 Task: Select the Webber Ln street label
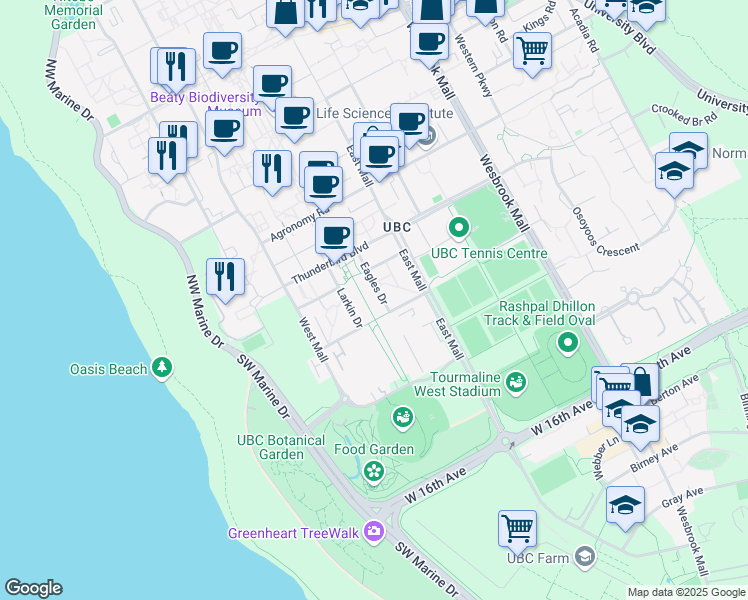[605, 459]
